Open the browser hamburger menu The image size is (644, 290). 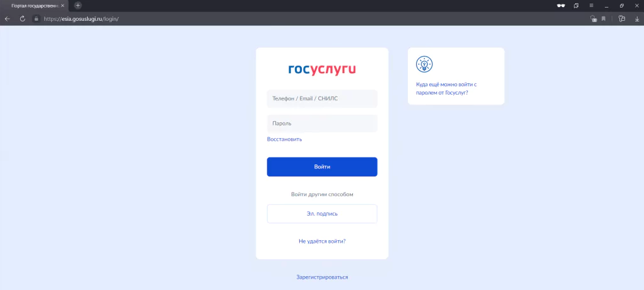click(x=591, y=6)
